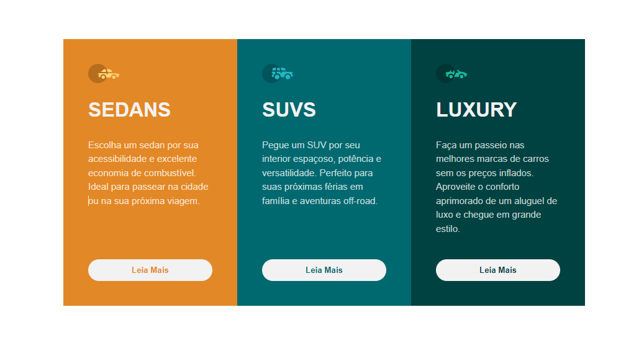Click the yellow sedan car icon

coord(109,74)
